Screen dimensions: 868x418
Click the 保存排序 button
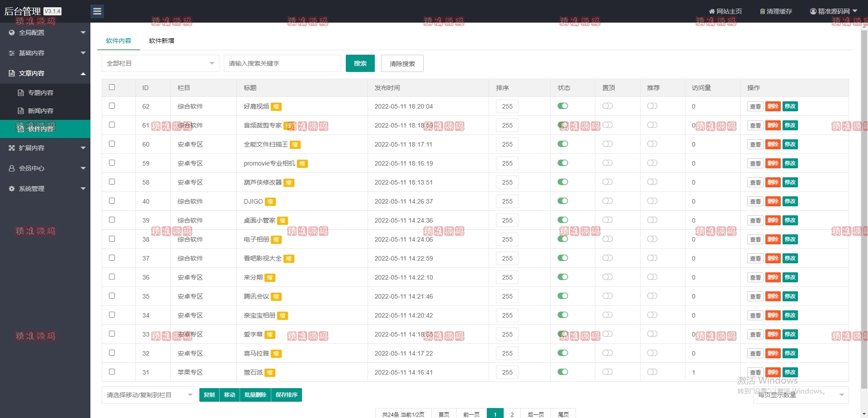click(x=287, y=395)
